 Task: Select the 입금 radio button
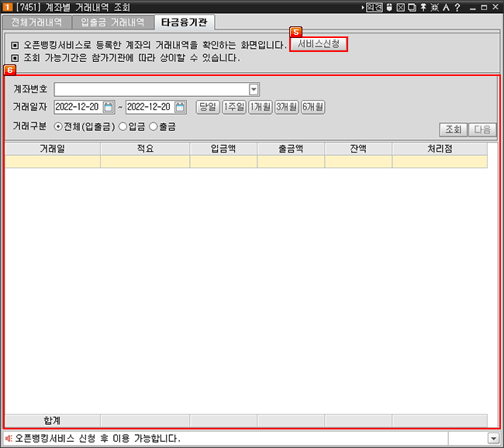point(123,126)
